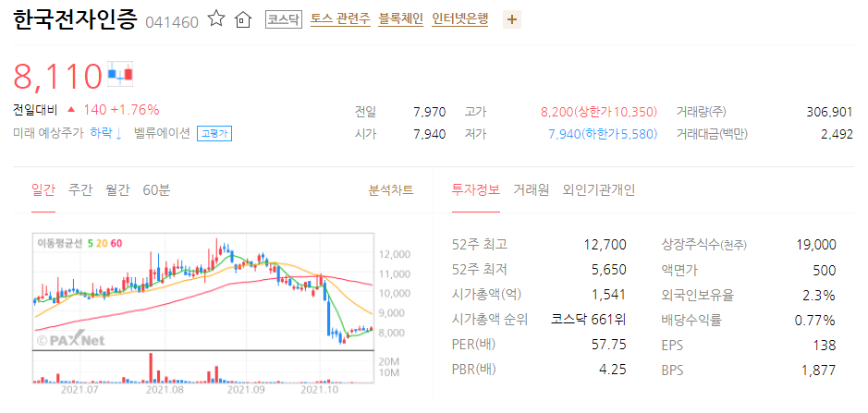This screenshot has width=868, height=413.
Task: Click the EPS value 138
Action: (825, 346)
